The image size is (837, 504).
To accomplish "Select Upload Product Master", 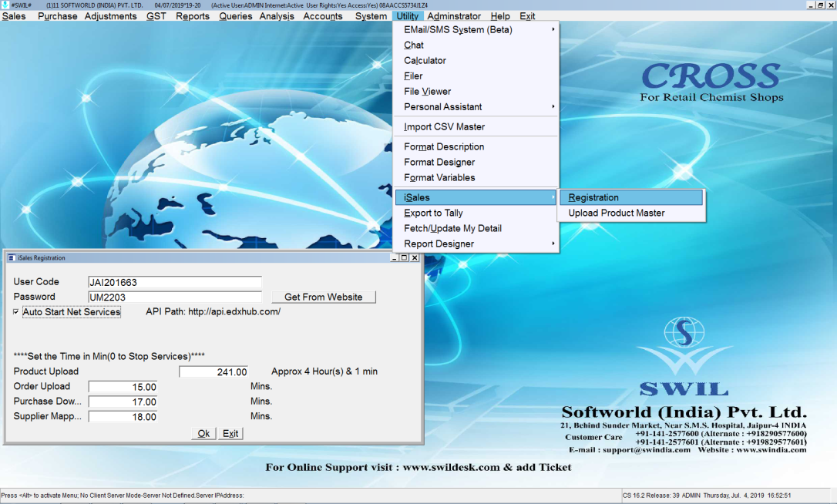I will click(x=631, y=213).
